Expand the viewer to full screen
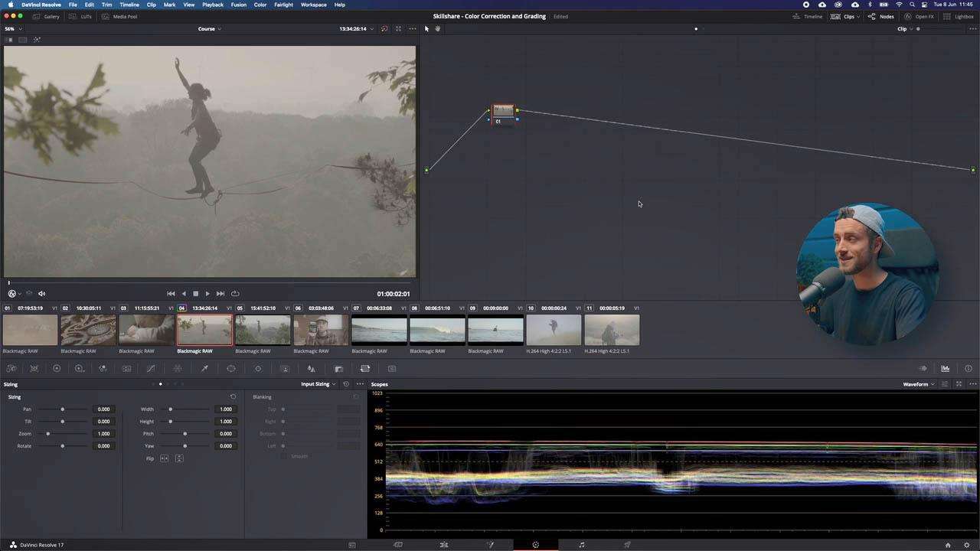This screenshot has width=980, height=551. [398, 29]
